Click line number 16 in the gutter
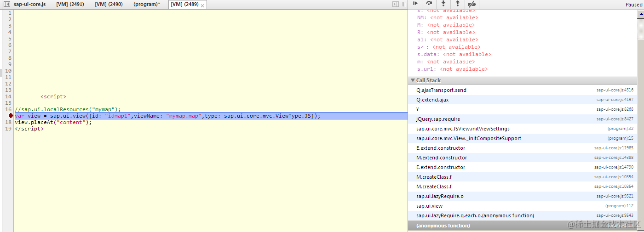Screen dimensions: 644x232 click(x=8, y=109)
